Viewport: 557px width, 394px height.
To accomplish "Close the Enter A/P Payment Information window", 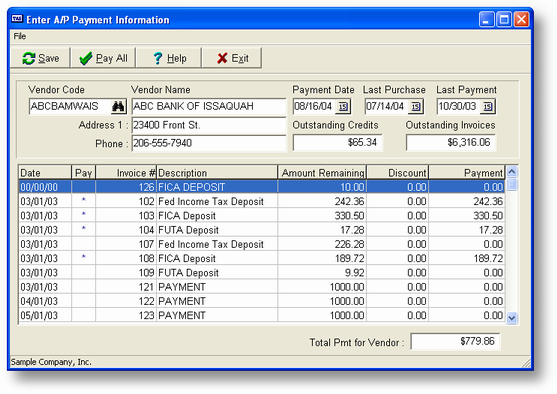I will (521, 19).
